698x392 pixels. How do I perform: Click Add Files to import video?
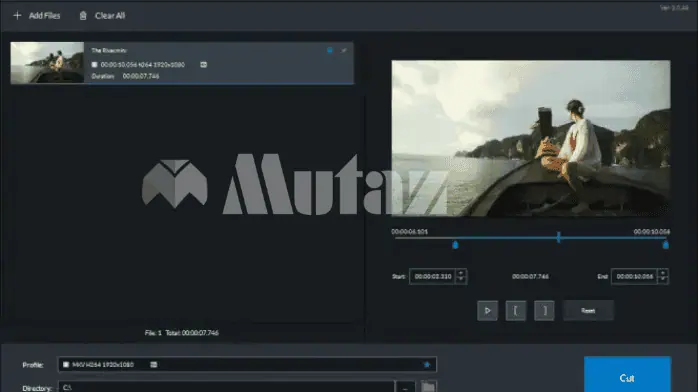click(44, 16)
